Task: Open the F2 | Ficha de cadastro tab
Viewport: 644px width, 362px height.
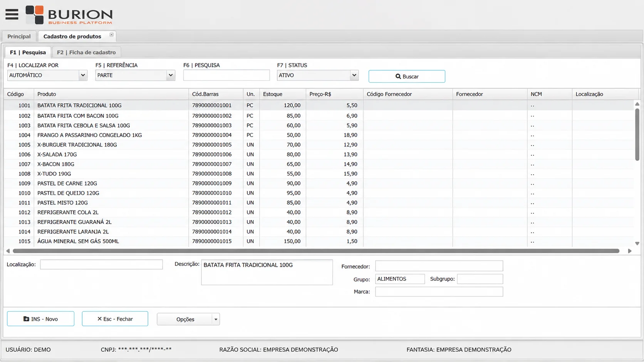Action: (x=86, y=52)
